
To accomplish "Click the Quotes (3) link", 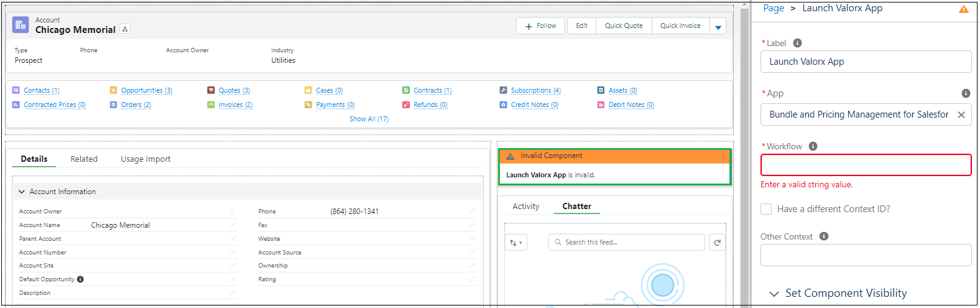I will pyautogui.click(x=234, y=90).
